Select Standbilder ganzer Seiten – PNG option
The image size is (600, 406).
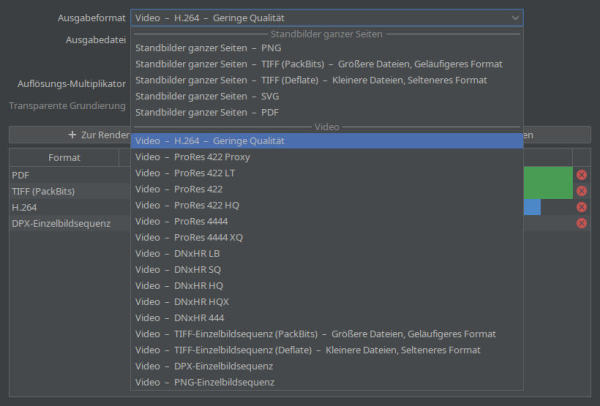327,48
